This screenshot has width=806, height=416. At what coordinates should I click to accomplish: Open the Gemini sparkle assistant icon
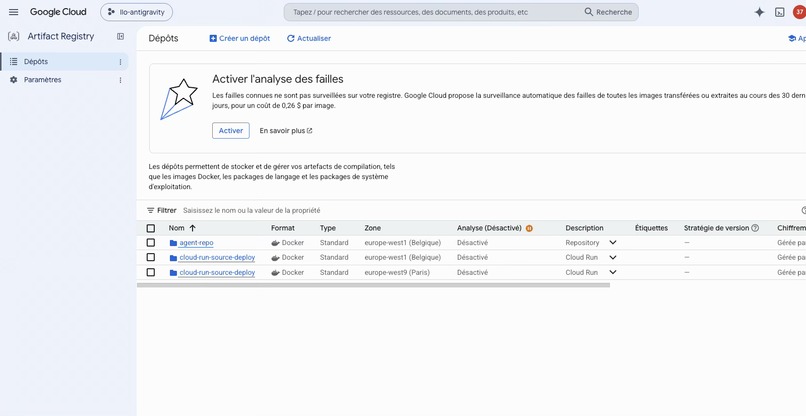(759, 12)
